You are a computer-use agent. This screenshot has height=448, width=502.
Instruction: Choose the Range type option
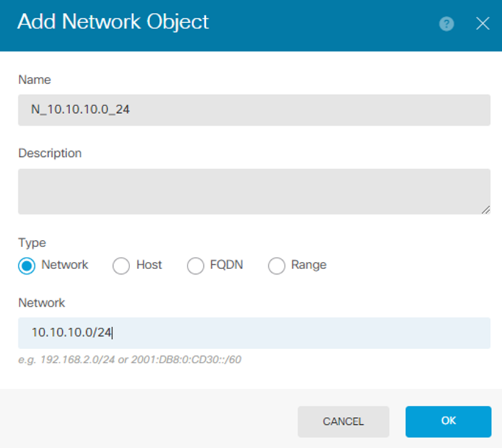click(x=277, y=266)
